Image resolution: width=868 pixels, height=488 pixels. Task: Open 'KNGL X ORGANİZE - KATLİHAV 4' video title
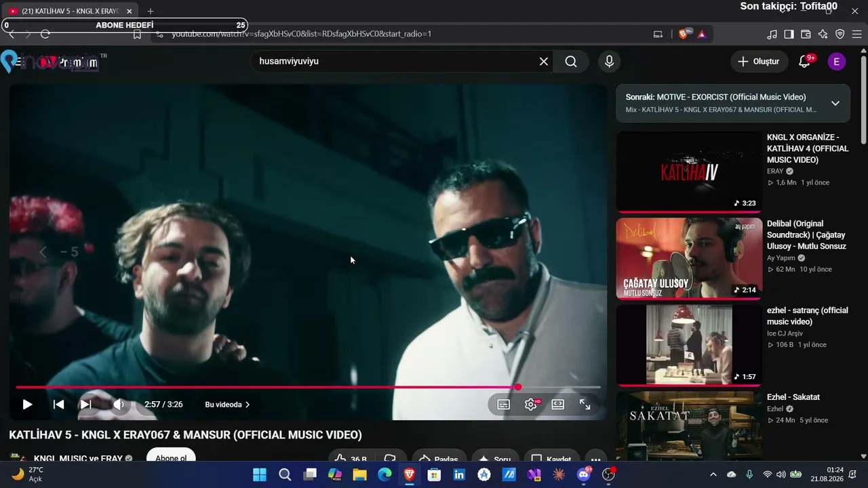tap(808, 148)
